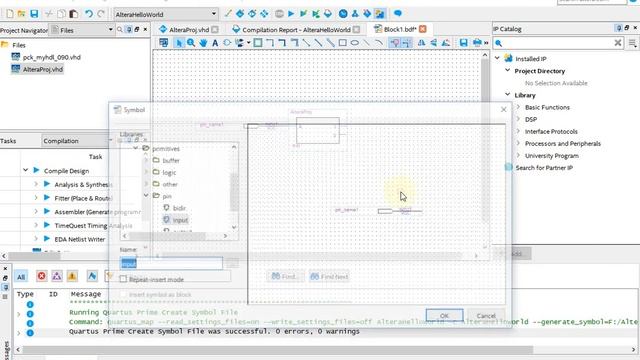Image resolution: width=640 pixels, height=360 pixels.
Task: Click the Flip Horizontal icon
Action: (x=422, y=43)
